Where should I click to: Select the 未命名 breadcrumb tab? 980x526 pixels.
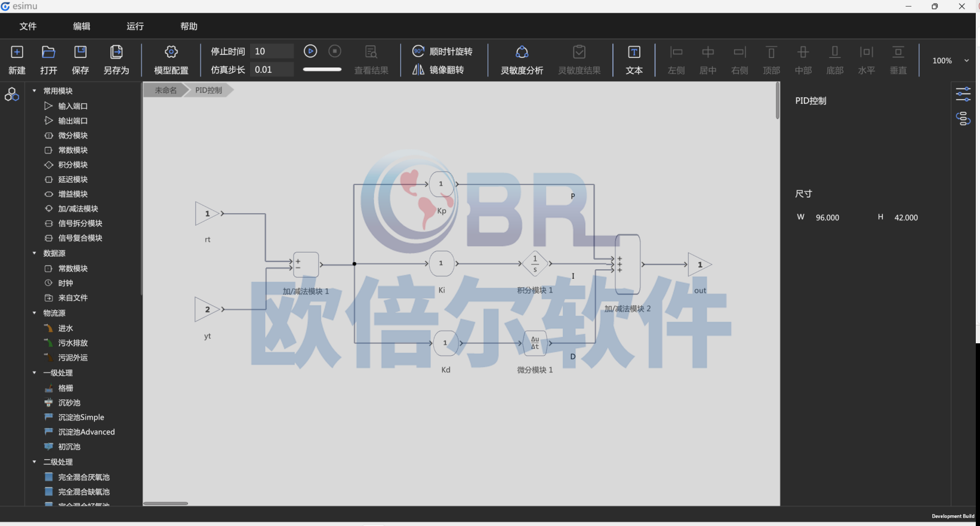165,90
